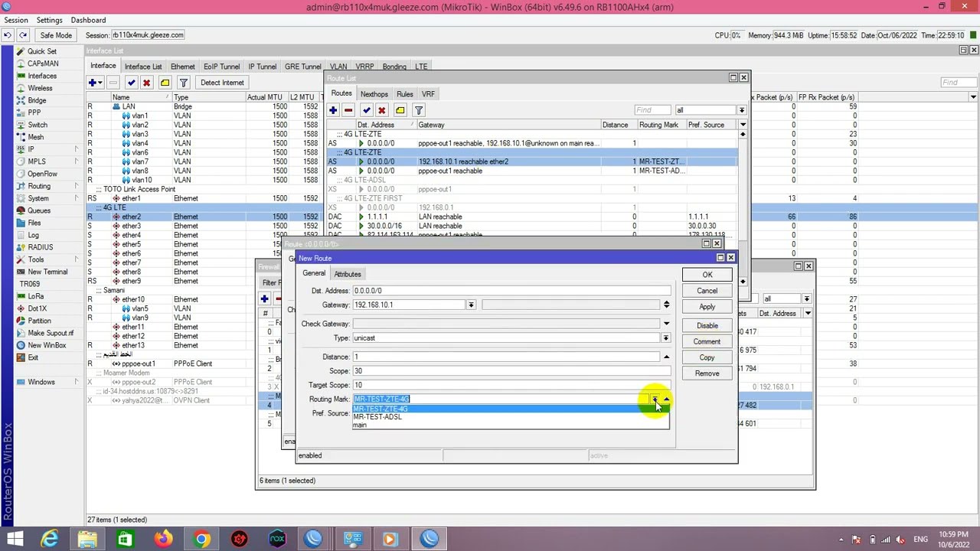Click the Scope input field
The height and width of the screenshot is (551, 980).
(x=511, y=371)
